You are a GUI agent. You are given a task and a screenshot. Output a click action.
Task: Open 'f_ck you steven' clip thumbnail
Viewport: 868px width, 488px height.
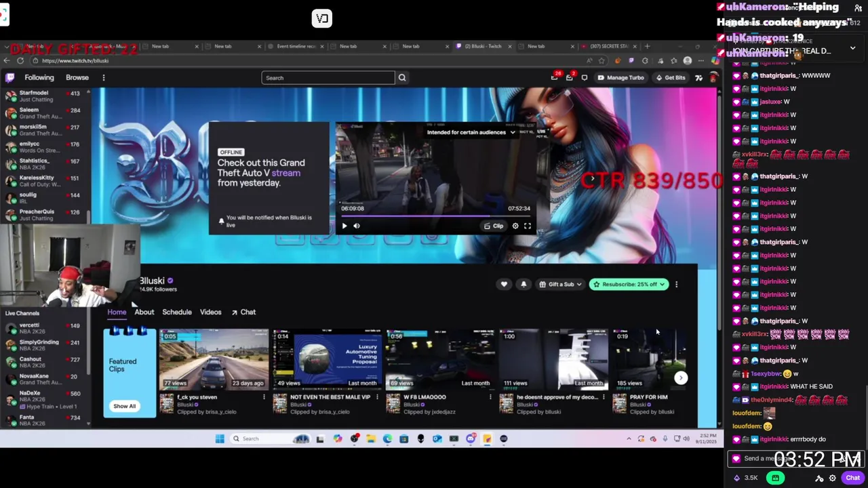[214, 359]
